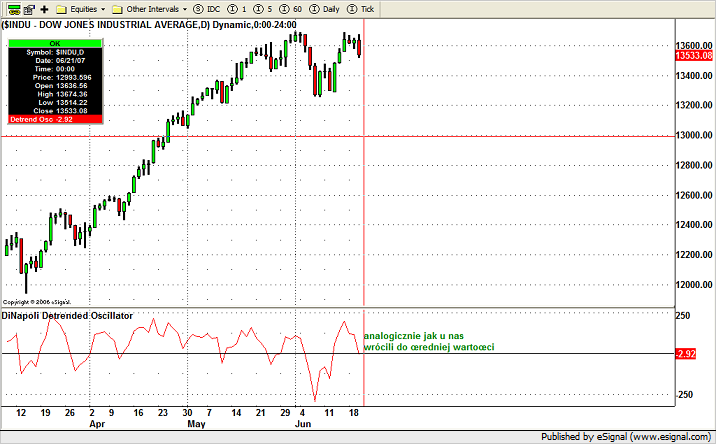Click the 12200.00 price axis label
This screenshot has height=444, width=716.
[694, 254]
